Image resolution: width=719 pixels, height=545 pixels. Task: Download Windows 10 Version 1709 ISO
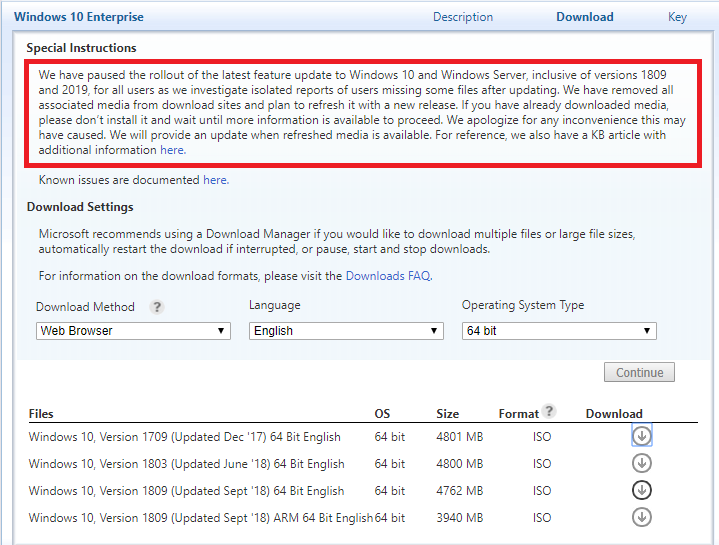[642, 436]
